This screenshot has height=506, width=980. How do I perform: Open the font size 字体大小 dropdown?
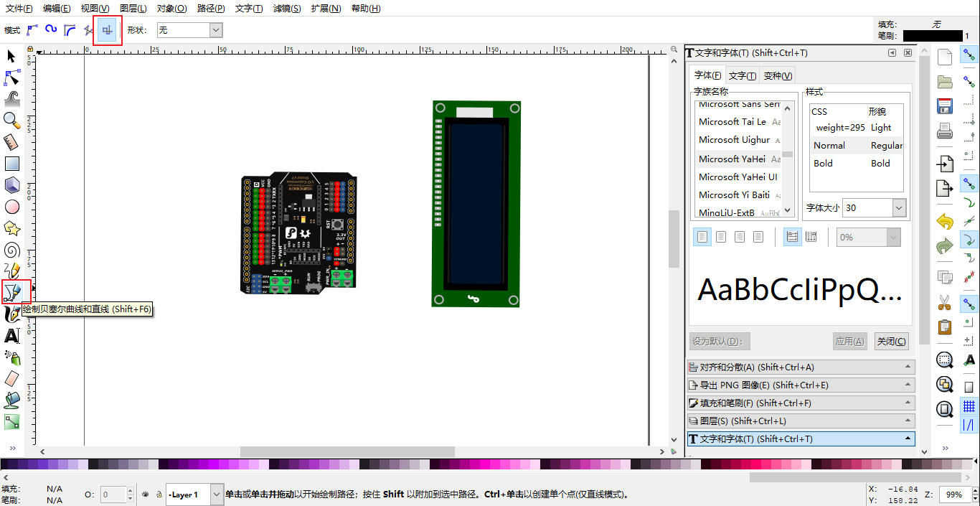[899, 207]
